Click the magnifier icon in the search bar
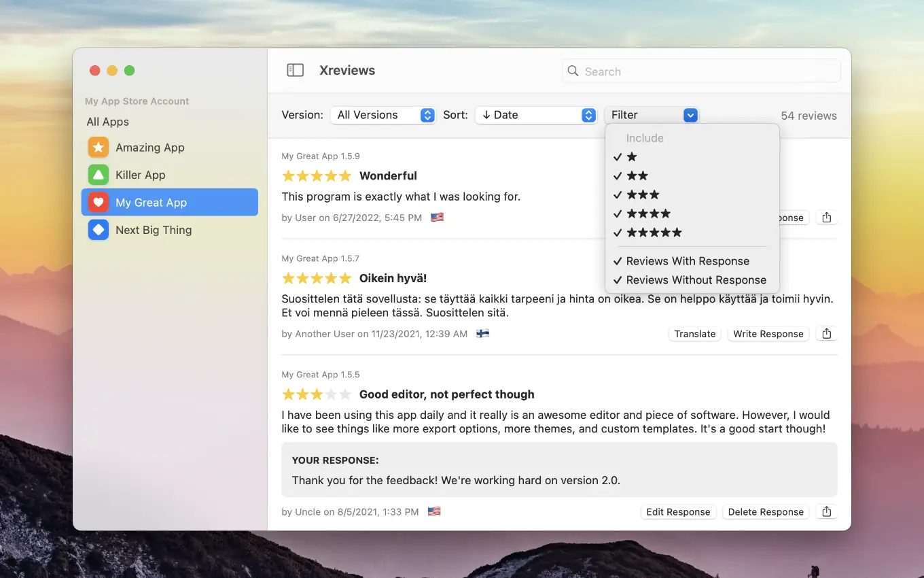Viewport: 924px width, 578px height. point(573,71)
